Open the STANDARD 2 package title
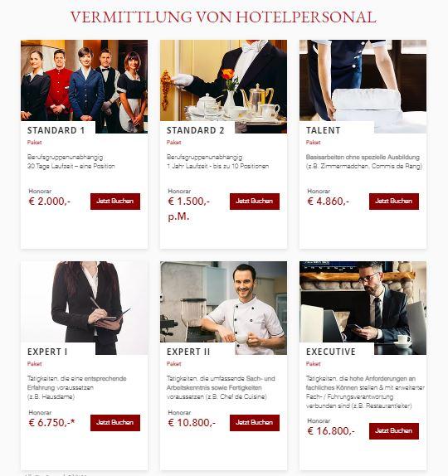448x476 pixels. (x=195, y=130)
